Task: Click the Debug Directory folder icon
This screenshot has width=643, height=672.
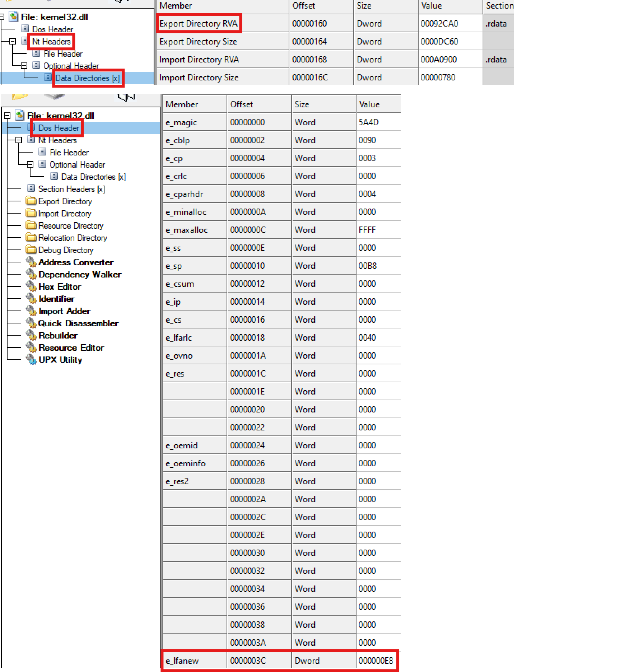Action: [31, 249]
